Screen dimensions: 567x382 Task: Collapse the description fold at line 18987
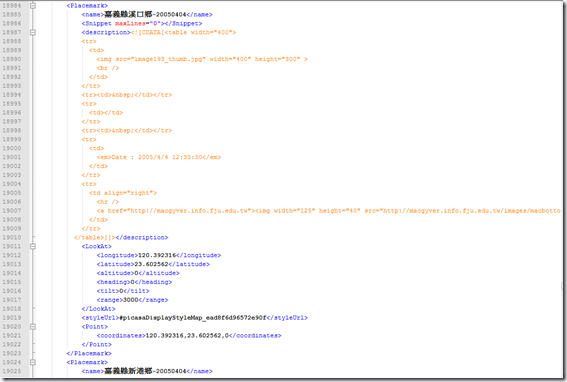tap(33, 32)
